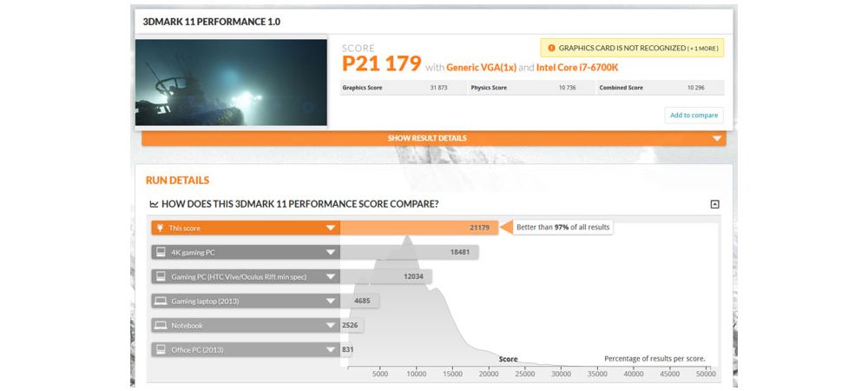Open the Intel Core i7-6700K link
The height and width of the screenshot is (391, 868).
click(577, 67)
